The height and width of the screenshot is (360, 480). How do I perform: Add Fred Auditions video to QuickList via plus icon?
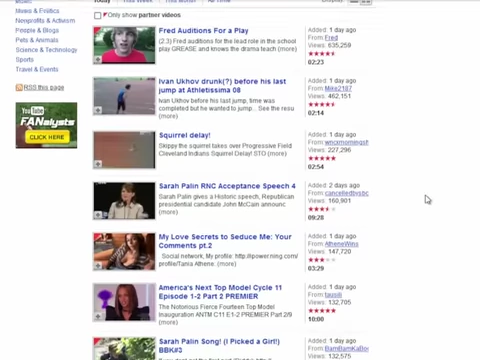[98, 59]
